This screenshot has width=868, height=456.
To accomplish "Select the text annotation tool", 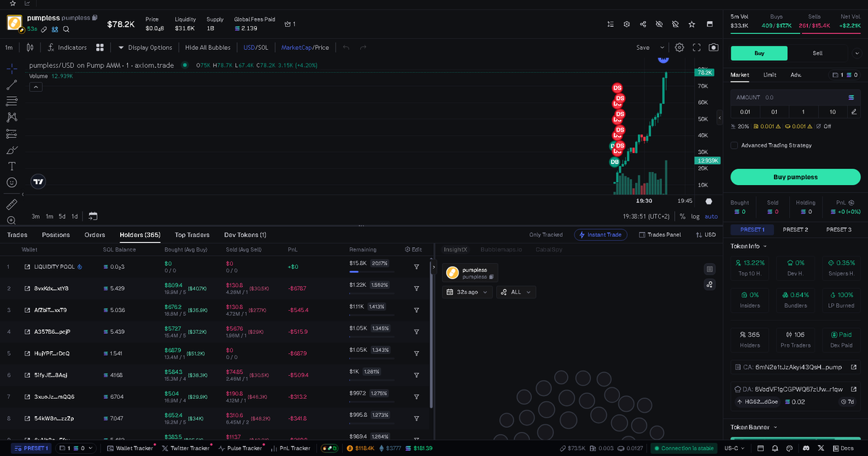I will pos(12,166).
